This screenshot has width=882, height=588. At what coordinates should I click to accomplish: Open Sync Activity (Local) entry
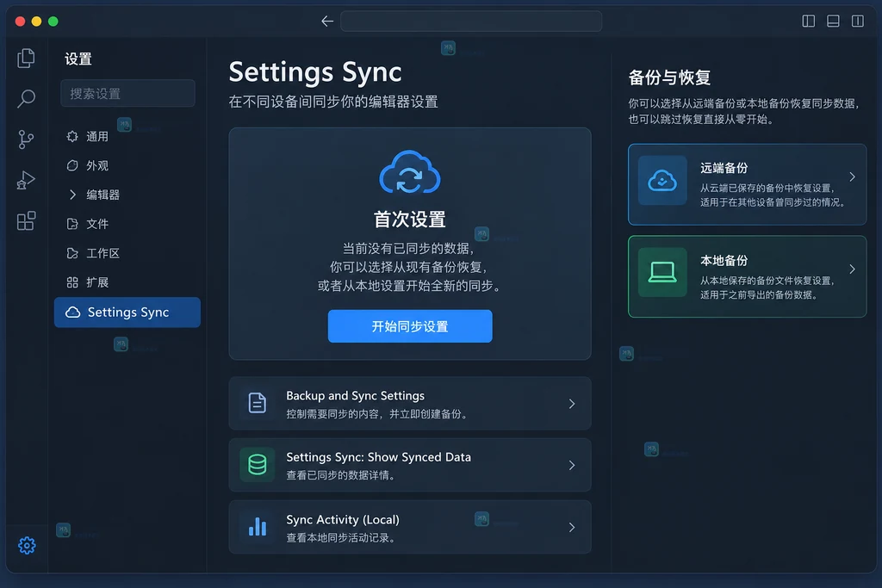click(410, 527)
